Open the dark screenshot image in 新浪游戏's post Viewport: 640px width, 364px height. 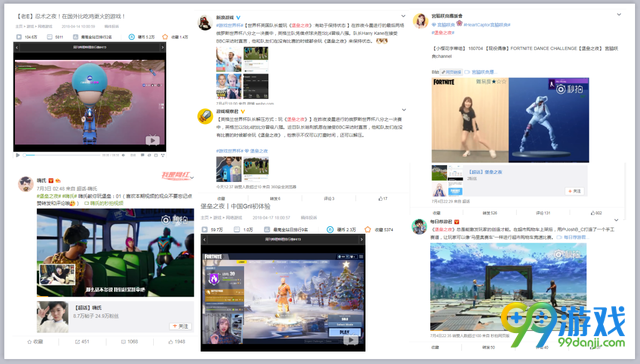256,87
